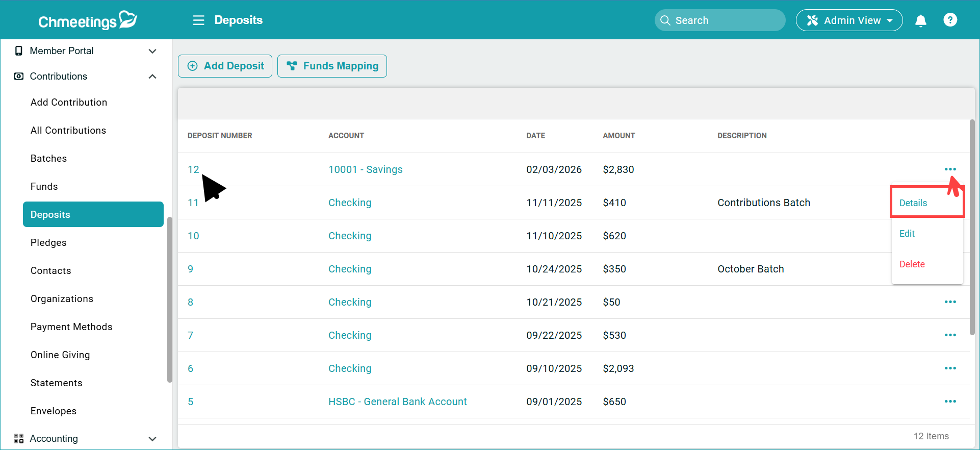The image size is (980, 450).
Task: Choose Edit in the context menu
Action: point(907,234)
